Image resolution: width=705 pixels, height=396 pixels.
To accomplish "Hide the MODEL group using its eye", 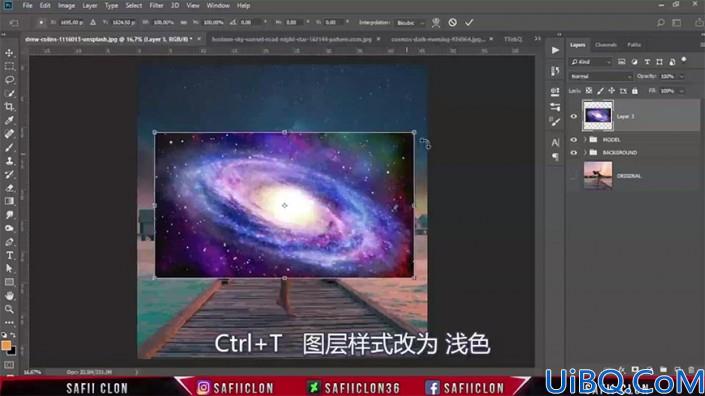I will [574, 140].
